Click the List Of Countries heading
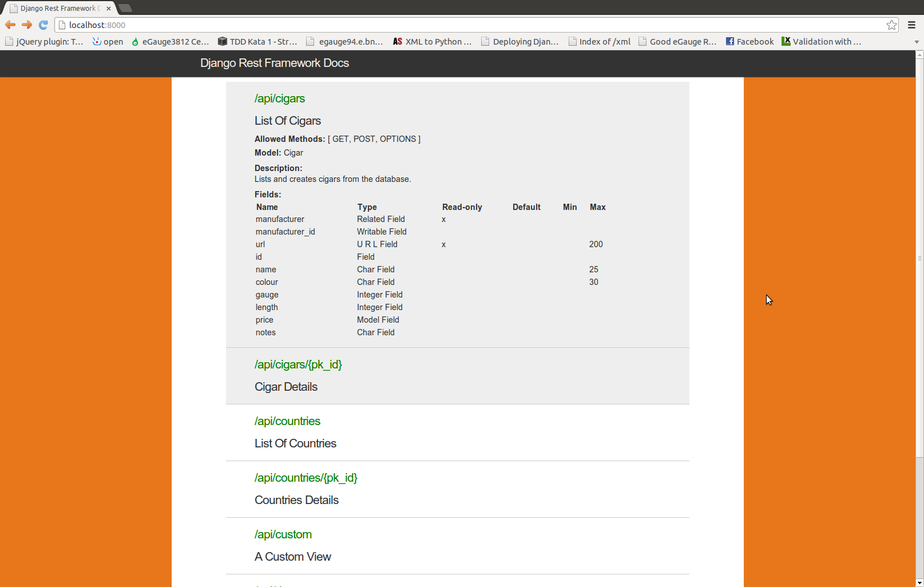 (295, 443)
